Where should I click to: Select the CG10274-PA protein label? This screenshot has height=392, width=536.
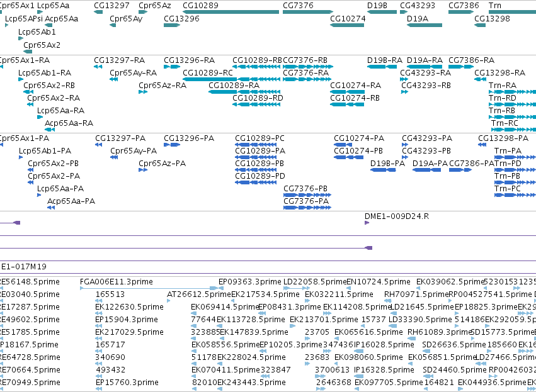click(x=359, y=138)
